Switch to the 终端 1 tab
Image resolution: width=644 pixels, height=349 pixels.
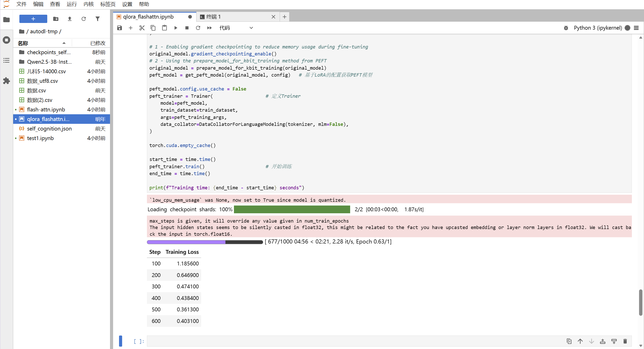(x=213, y=17)
